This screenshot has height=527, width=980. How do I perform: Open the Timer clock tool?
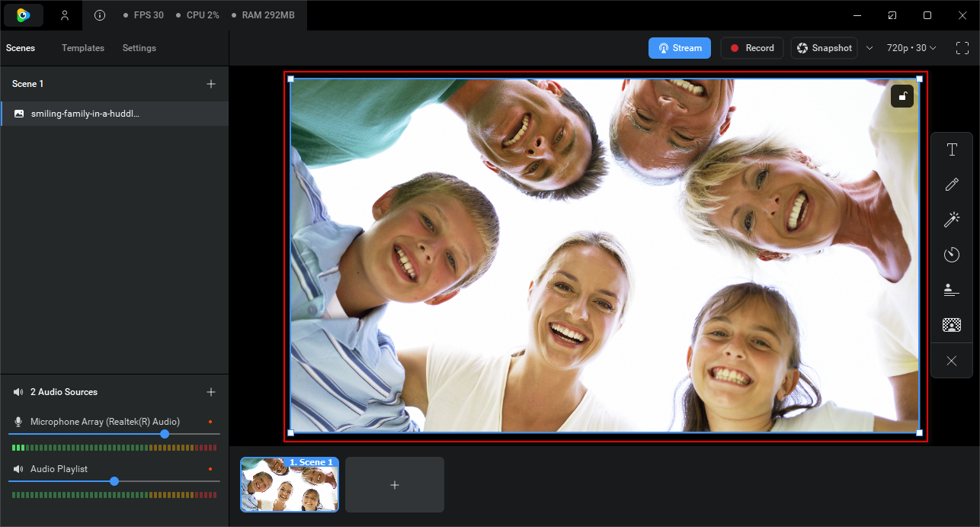click(952, 254)
